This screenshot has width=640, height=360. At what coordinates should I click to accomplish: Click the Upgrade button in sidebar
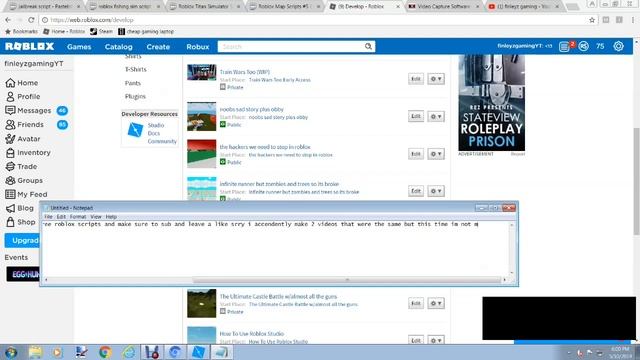(22, 240)
